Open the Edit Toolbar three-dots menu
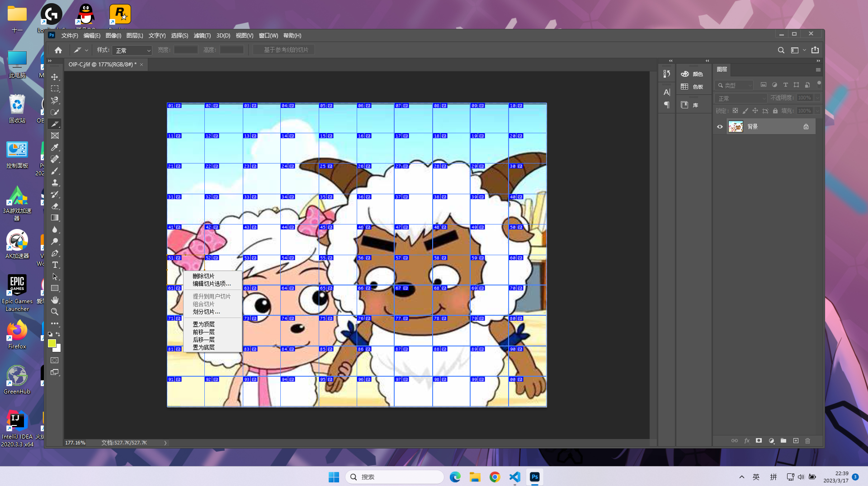The image size is (868, 486). coord(55,323)
